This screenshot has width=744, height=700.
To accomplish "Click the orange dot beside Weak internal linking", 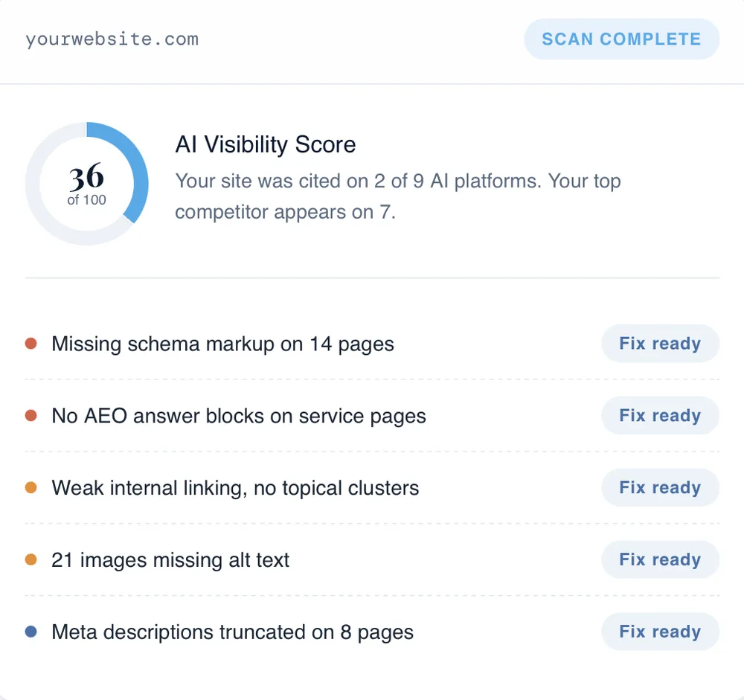I will tap(31, 487).
